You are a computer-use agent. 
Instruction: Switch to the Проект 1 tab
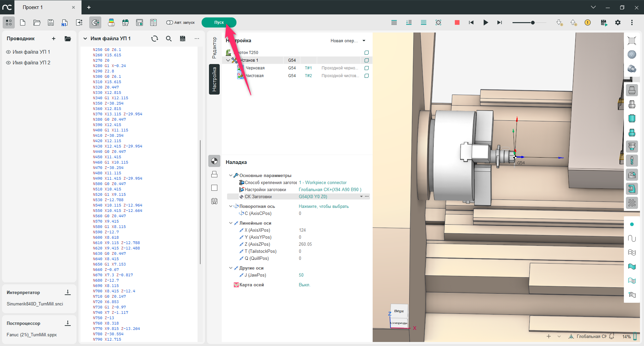33,7
